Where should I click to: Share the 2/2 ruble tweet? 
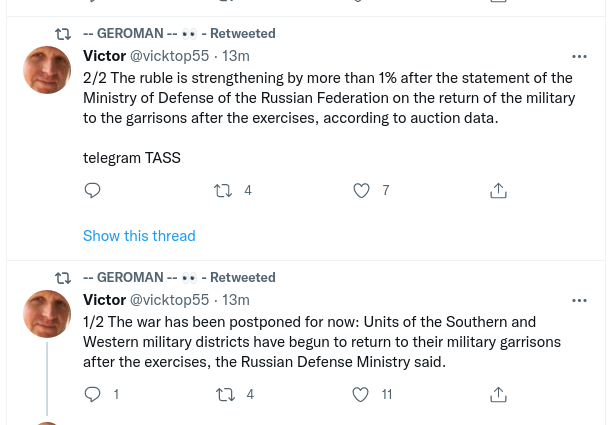point(498,190)
